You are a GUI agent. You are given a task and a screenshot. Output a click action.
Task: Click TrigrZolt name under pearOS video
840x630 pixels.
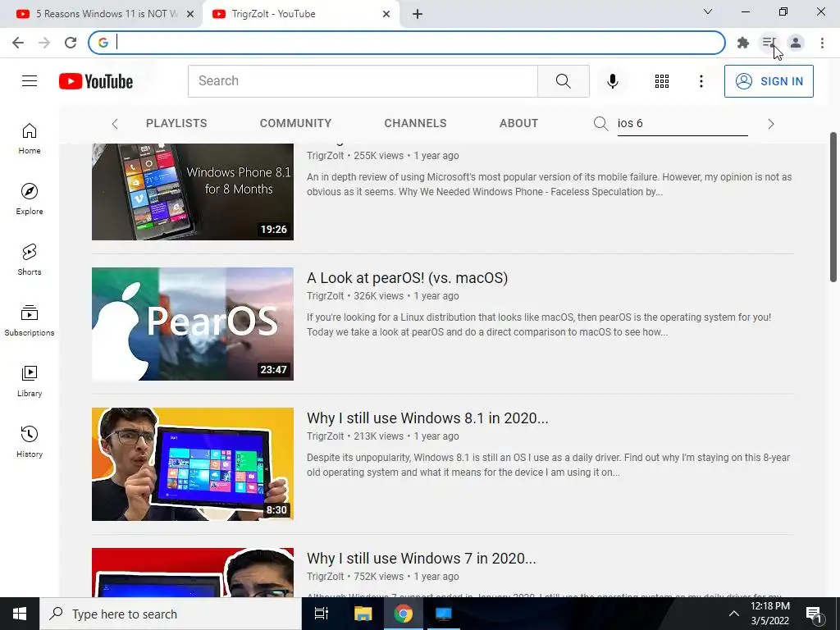(325, 295)
